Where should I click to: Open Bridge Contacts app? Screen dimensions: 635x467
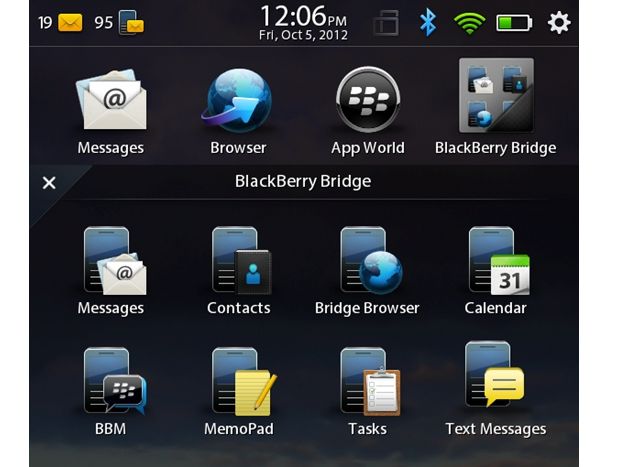click(x=241, y=260)
